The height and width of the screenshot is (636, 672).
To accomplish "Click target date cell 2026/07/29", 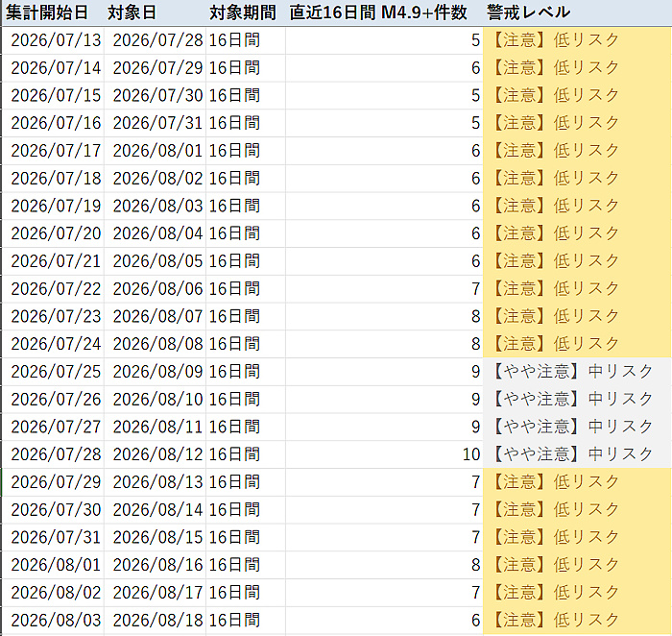I will 155,68.
